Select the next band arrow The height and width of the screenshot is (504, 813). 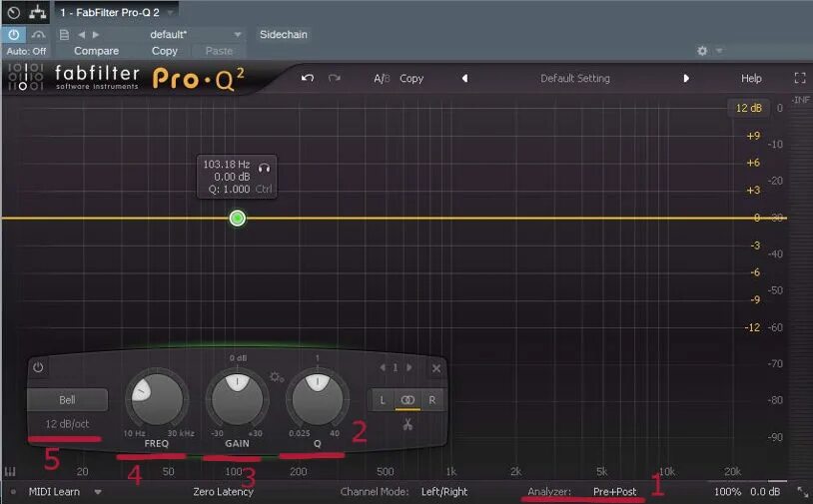(409, 367)
